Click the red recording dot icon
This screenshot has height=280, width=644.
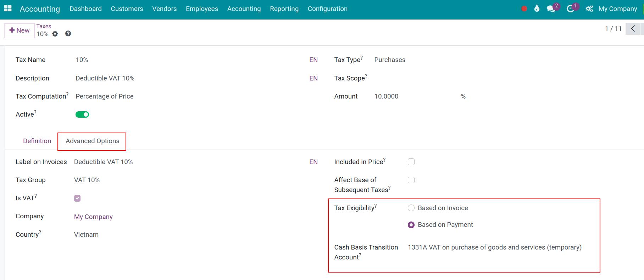pos(524,9)
